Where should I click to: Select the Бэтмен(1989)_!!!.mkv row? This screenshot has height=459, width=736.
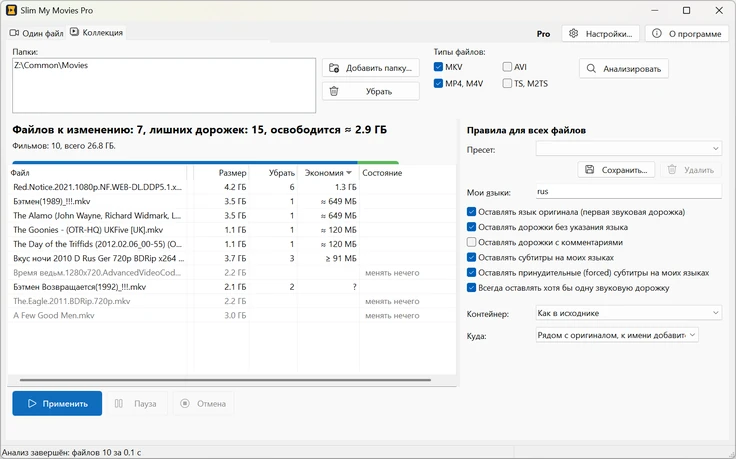(232, 201)
